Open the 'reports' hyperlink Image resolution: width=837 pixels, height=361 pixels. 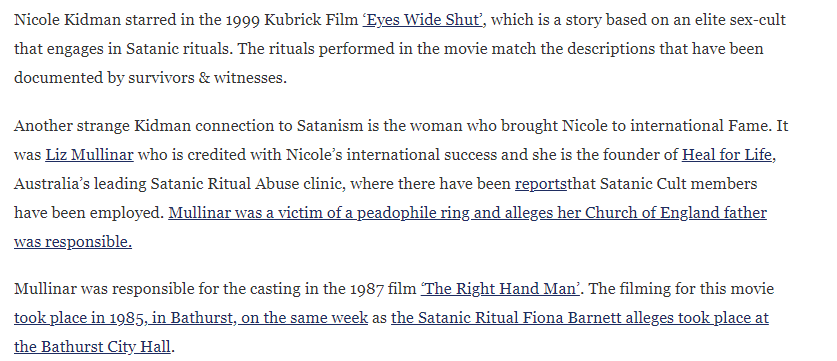pyautogui.click(x=541, y=184)
